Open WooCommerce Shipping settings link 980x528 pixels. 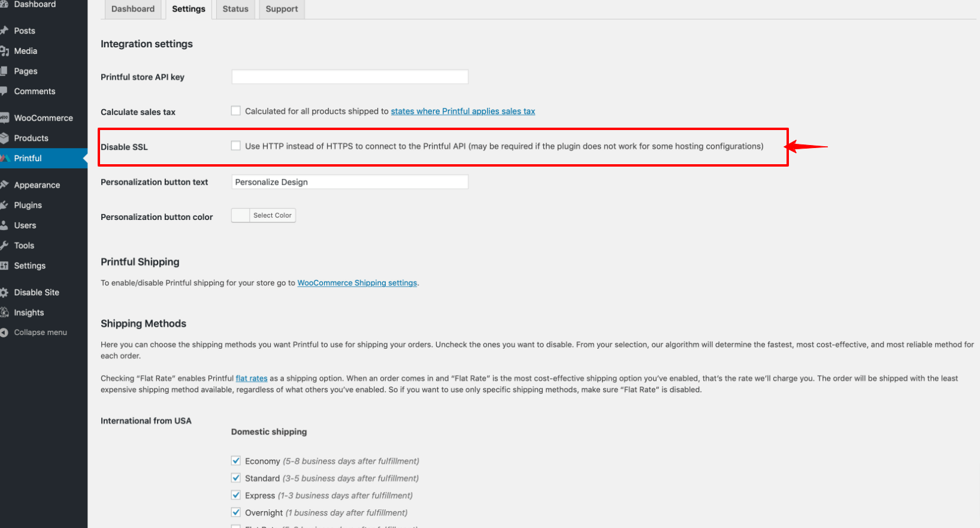(x=357, y=283)
